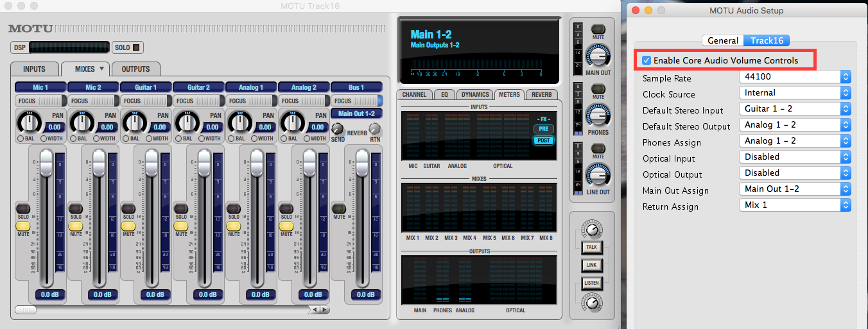Toggle the global SOLO indicator button

click(x=128, y=47)
